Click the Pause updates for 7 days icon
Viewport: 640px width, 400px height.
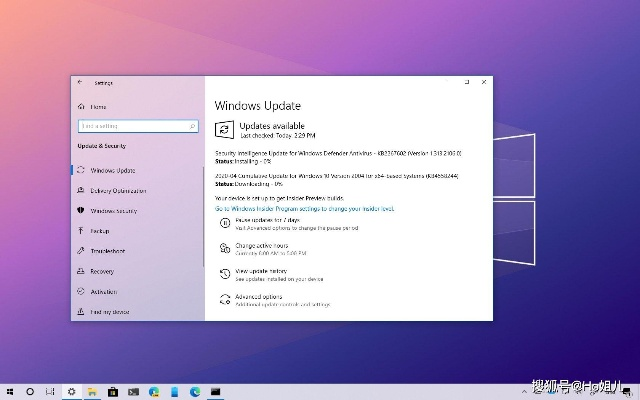(x=223, y=223)
